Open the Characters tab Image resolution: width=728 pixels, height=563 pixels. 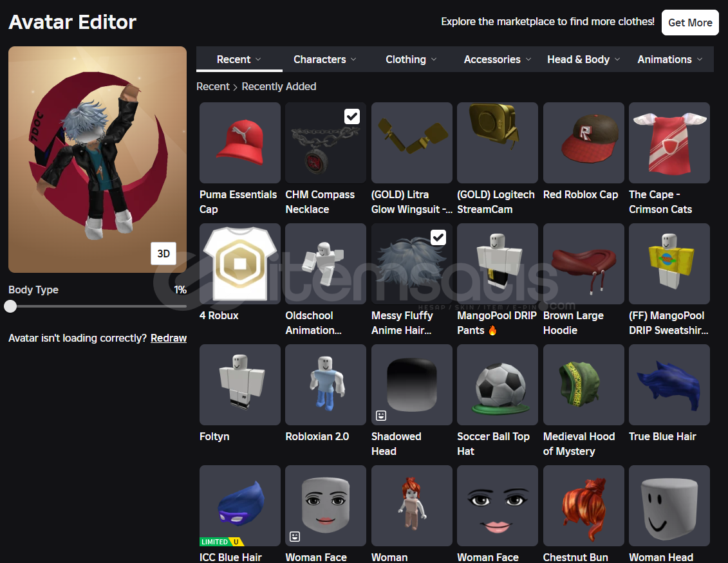pos(325,59)
